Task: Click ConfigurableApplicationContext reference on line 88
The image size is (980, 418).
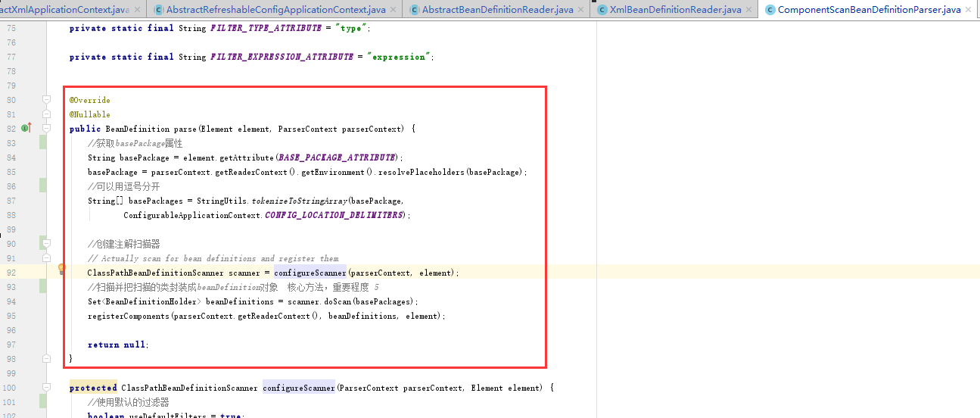Action: pyautogui.click(x=192, y=215)
